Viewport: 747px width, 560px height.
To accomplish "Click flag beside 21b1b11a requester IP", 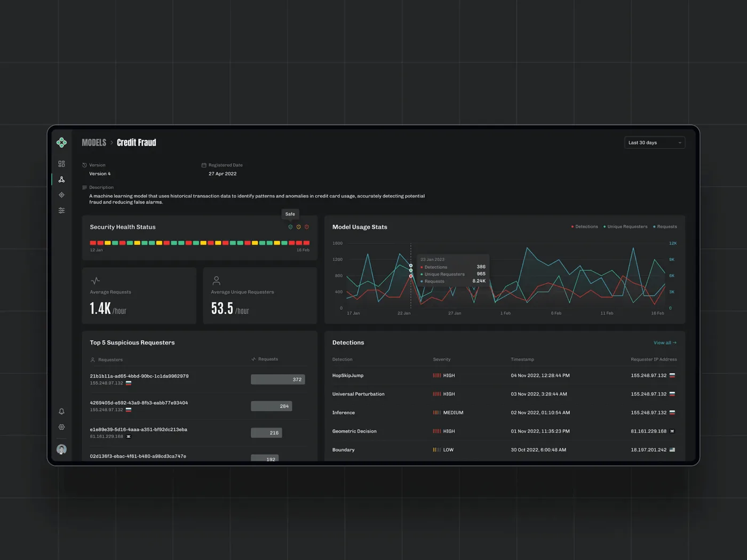I will (x=129, y=383).
